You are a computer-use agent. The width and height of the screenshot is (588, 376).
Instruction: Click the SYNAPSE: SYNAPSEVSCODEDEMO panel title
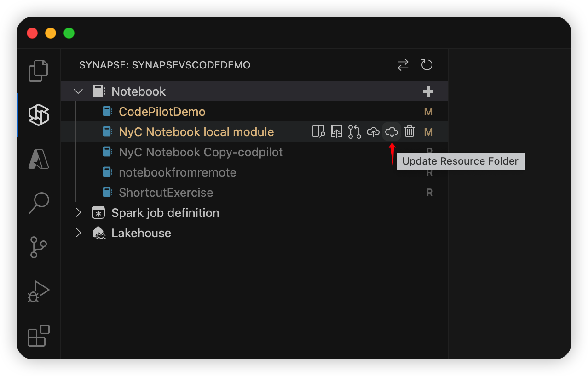point(165,65)
